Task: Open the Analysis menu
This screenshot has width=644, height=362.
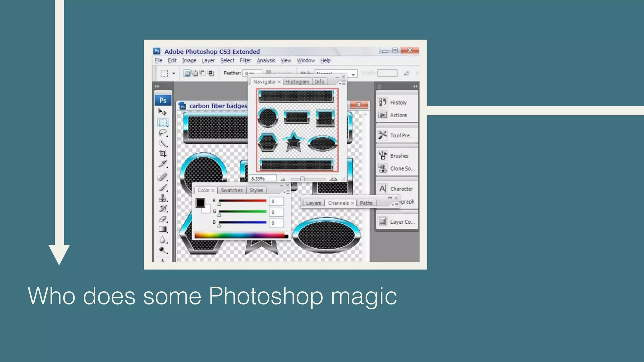Action: 266,61
